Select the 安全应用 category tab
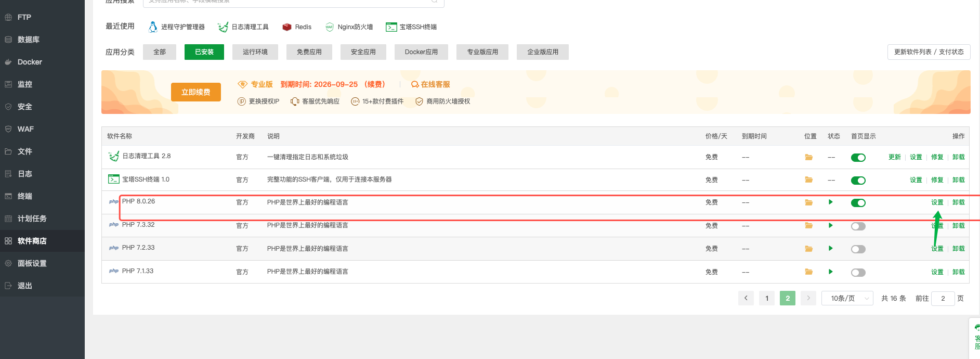The height and width of the screenshot is (359, 980). coord(363,52)
